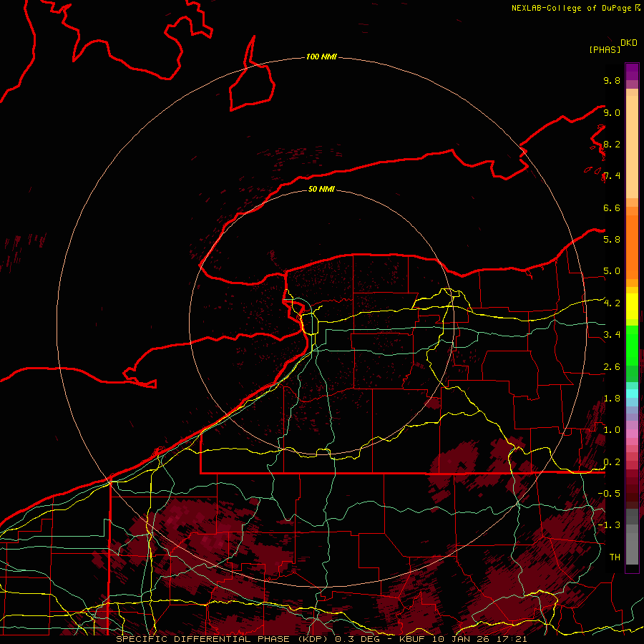Click the [PHAS] units label
The height and width of the screenshot is (644, 644).
605,49
